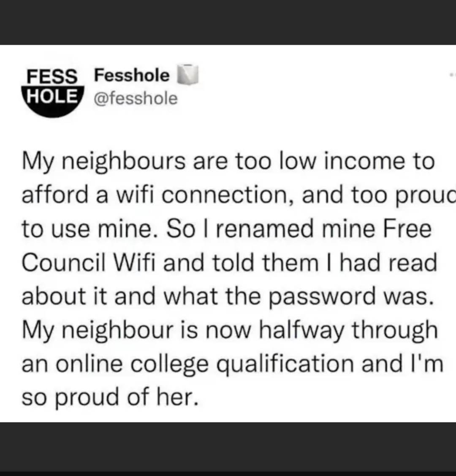This screenshot has width=456, height=476.
Task: Click the black top bar above the tweet
Action: pyautogui.click(x=228, y=22)
